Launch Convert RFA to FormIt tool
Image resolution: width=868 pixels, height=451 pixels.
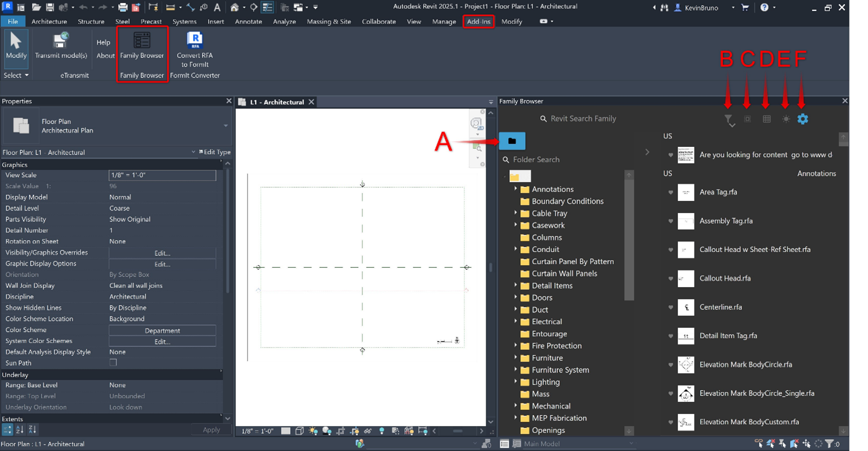pos(194,50)
